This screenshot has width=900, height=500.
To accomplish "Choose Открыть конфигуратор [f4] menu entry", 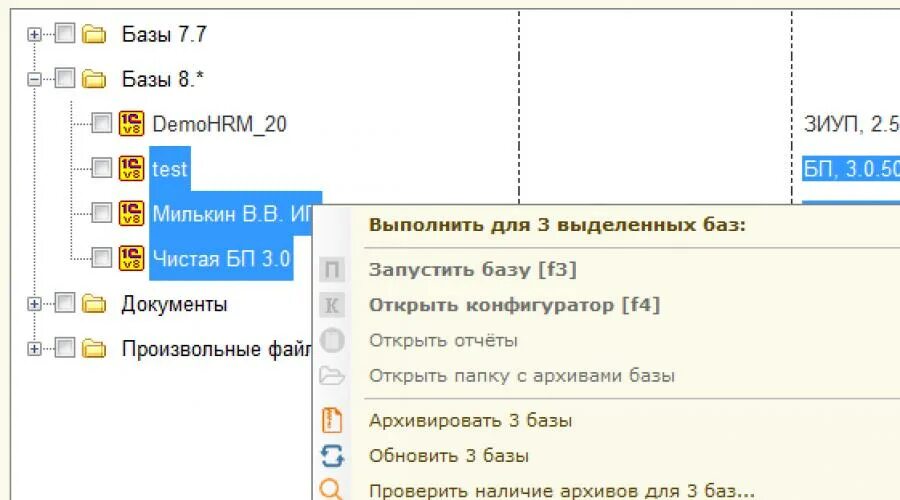I will pos(514,305).
